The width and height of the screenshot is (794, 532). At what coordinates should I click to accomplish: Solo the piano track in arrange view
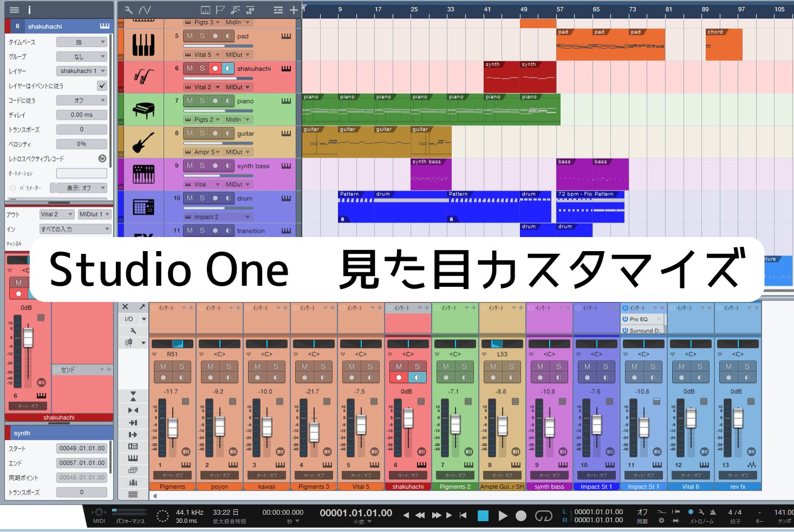coord(203,101)
